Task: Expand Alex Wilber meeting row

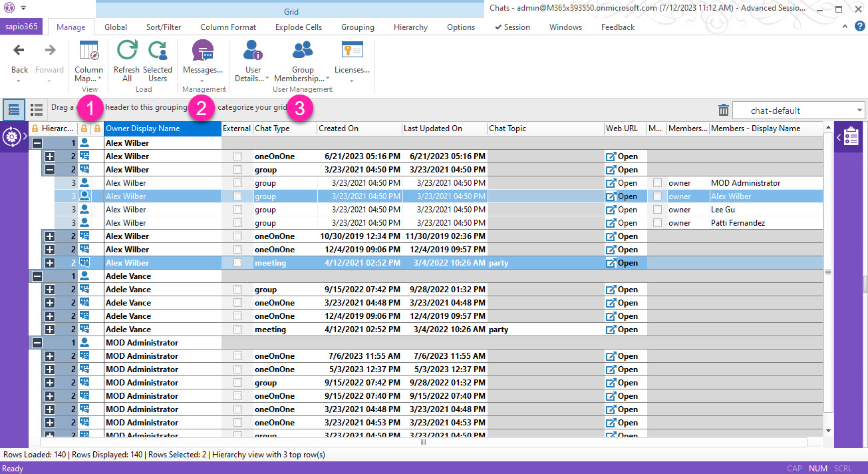Action: point(50,263)
